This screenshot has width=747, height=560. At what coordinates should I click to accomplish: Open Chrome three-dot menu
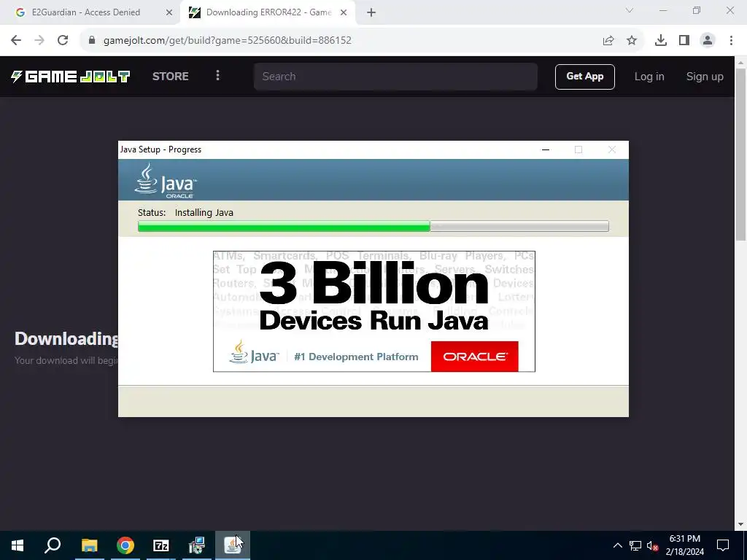click(731, 41)
